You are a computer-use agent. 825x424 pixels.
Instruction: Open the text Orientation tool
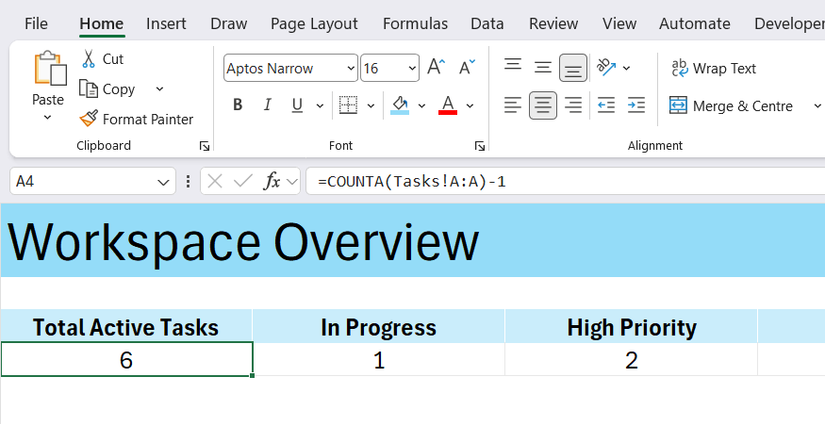[606, 67]
